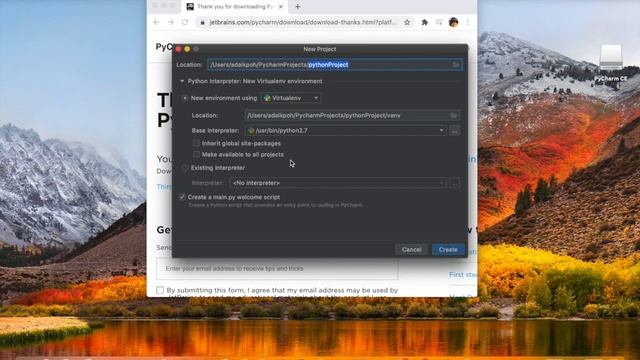The image size is (640, 360).
Task: Open the Virtualenv environment type dropdown
Action: 291,98
